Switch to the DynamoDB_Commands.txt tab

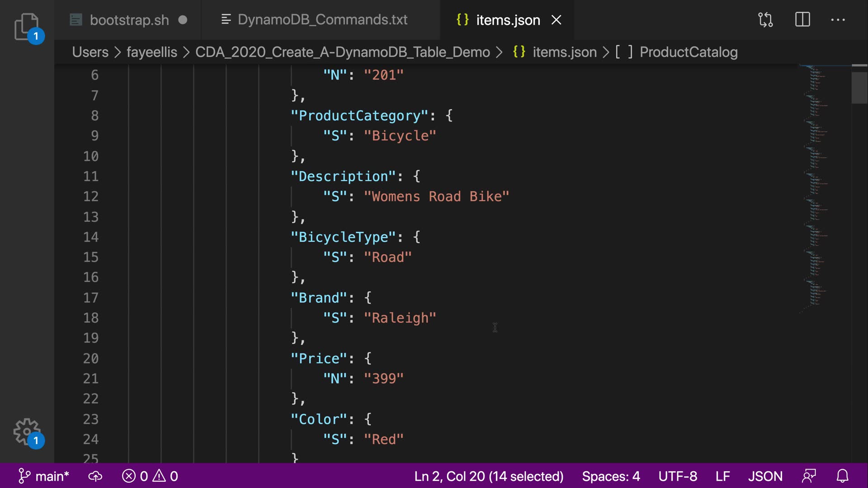coord(322,20)
